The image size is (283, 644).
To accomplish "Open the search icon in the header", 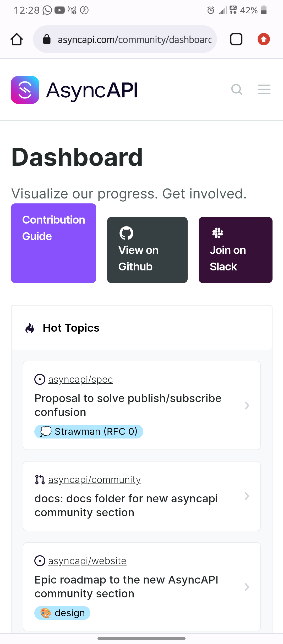I will coord(237,90).
